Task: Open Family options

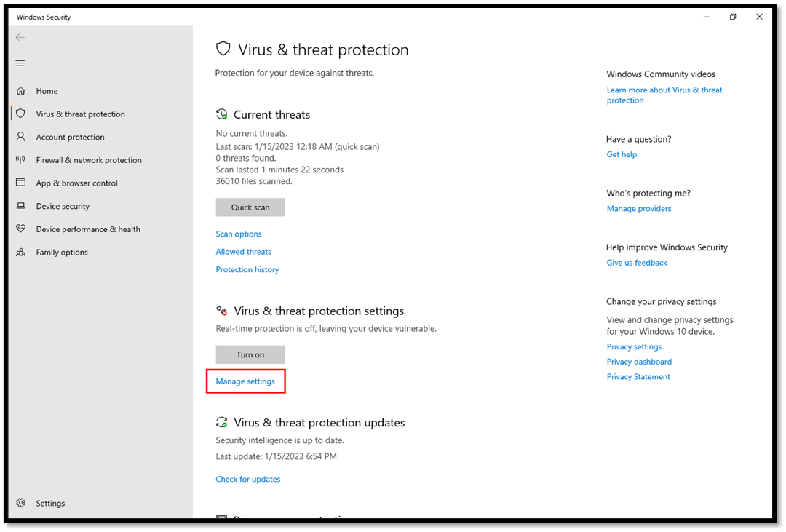Action: pyautogui.click(x=62, y=252)
